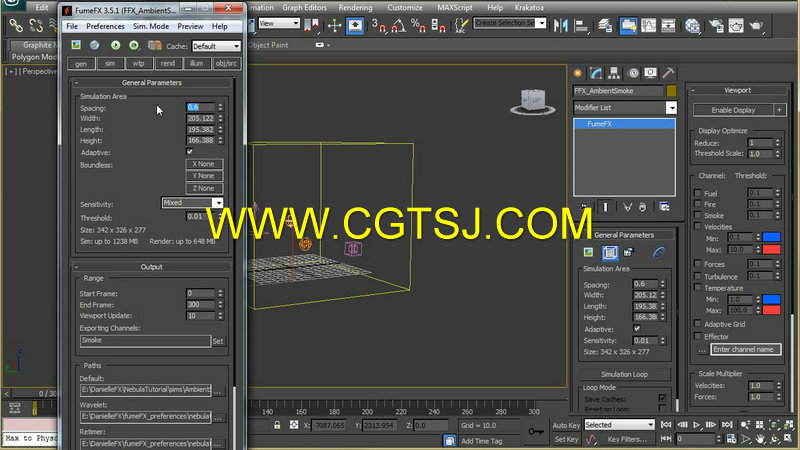
Task: Open FumeFX File menu
Action: point(72,26)
